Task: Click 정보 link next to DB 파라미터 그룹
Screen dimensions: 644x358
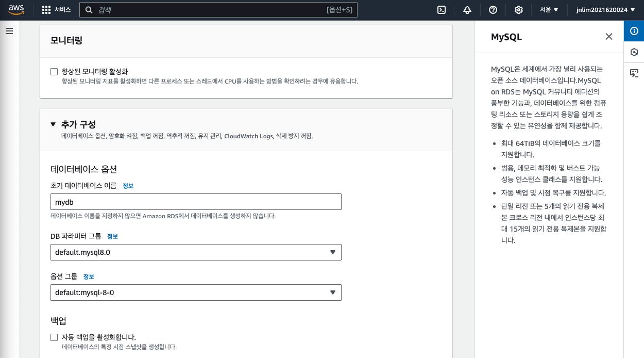Action: pyautogui.click(x=112, y=236)
